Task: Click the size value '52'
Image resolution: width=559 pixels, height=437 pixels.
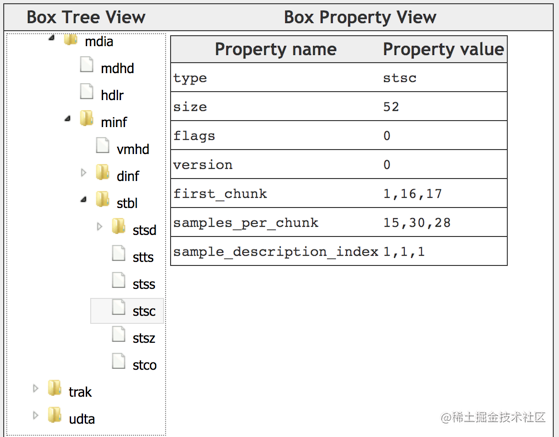Action: [x=391, y=107]
